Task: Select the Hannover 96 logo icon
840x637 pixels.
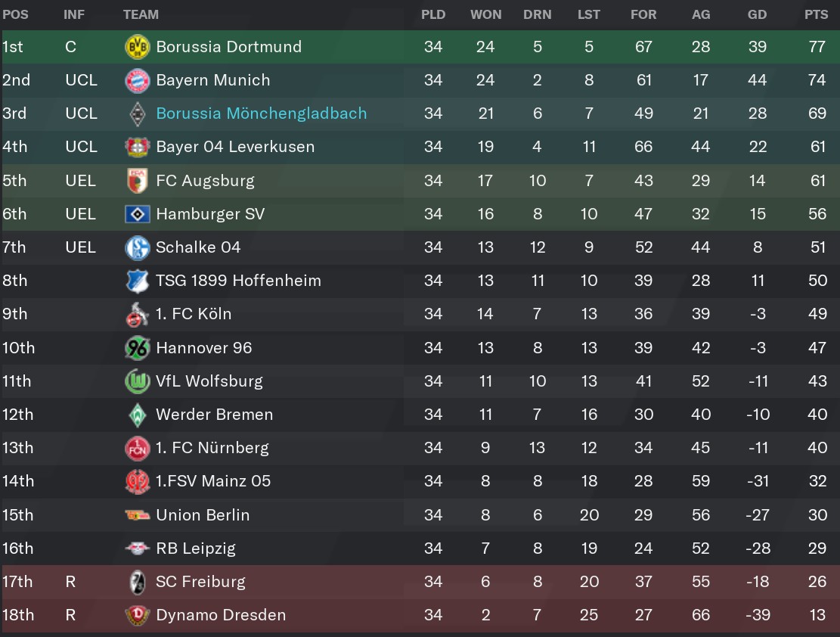Action: pyautogui.click(x=137, y=348)
